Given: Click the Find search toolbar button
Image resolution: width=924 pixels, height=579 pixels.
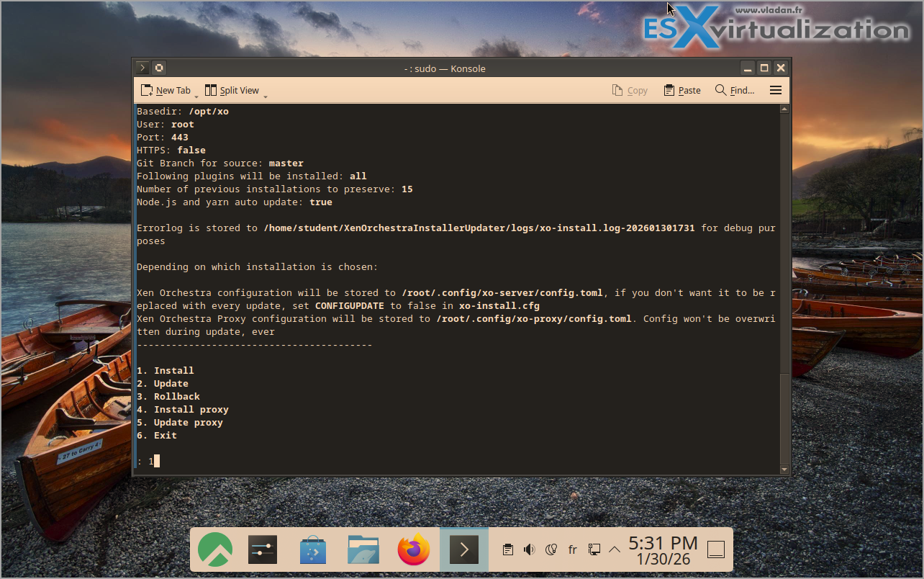Looking at the screenshot, I should pyautogui.click(x=735, y=90).
